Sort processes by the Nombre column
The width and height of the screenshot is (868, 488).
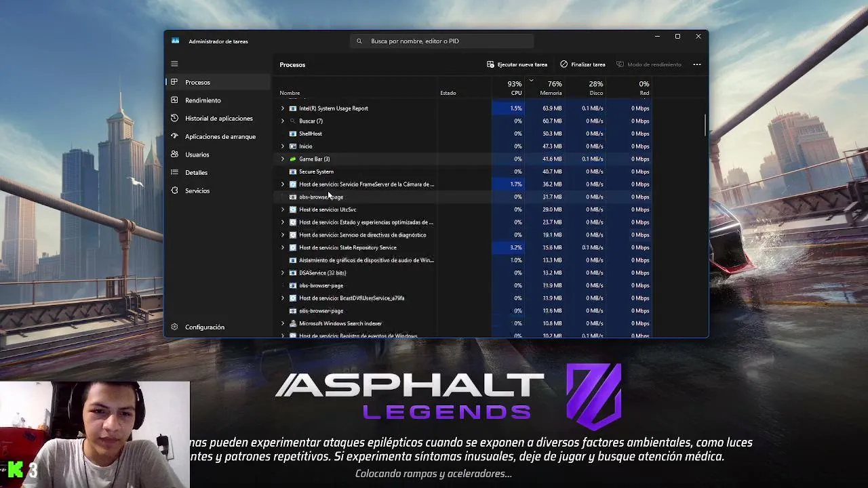click(290, 93)
